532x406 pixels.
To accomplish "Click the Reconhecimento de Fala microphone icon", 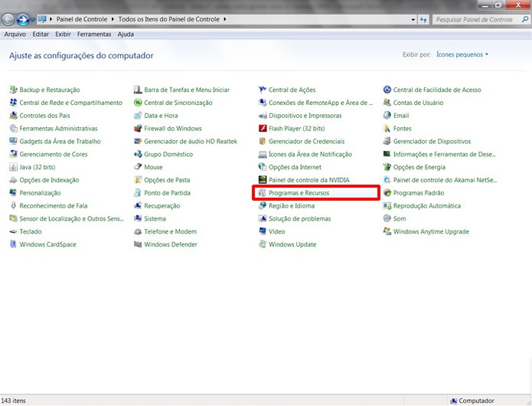I will 13,206.
